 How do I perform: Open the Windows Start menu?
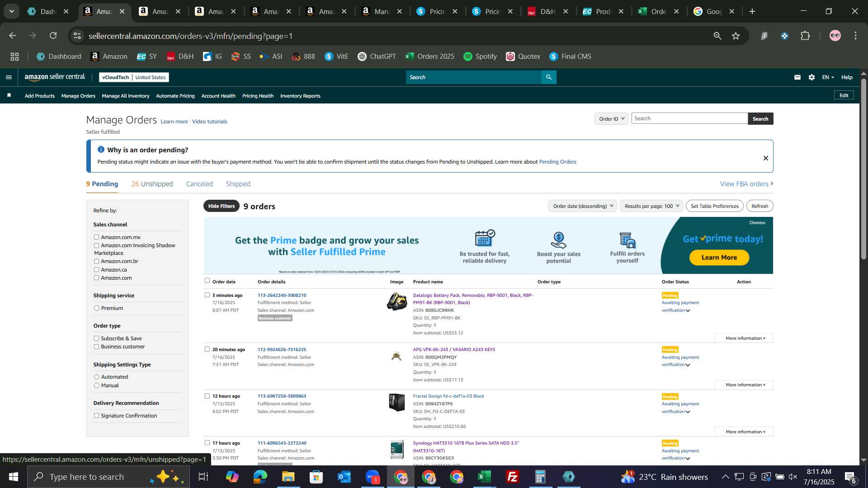coord(14,477)
